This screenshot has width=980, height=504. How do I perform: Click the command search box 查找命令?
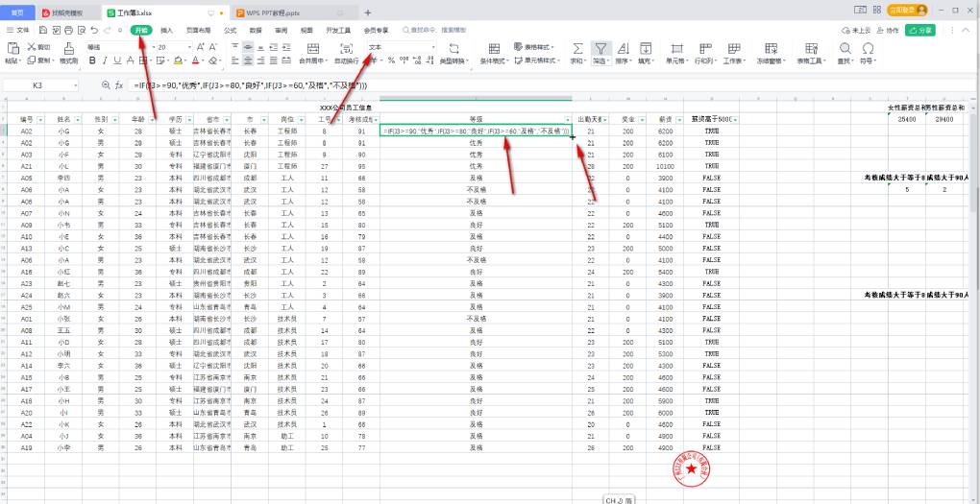tap(434, 30)
